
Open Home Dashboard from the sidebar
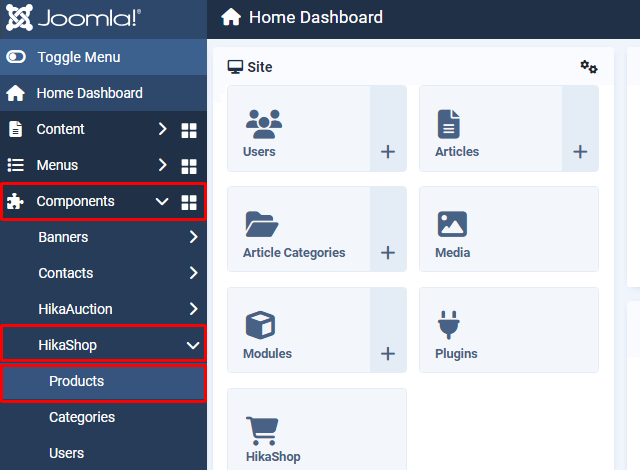click(x=103, y=93)
